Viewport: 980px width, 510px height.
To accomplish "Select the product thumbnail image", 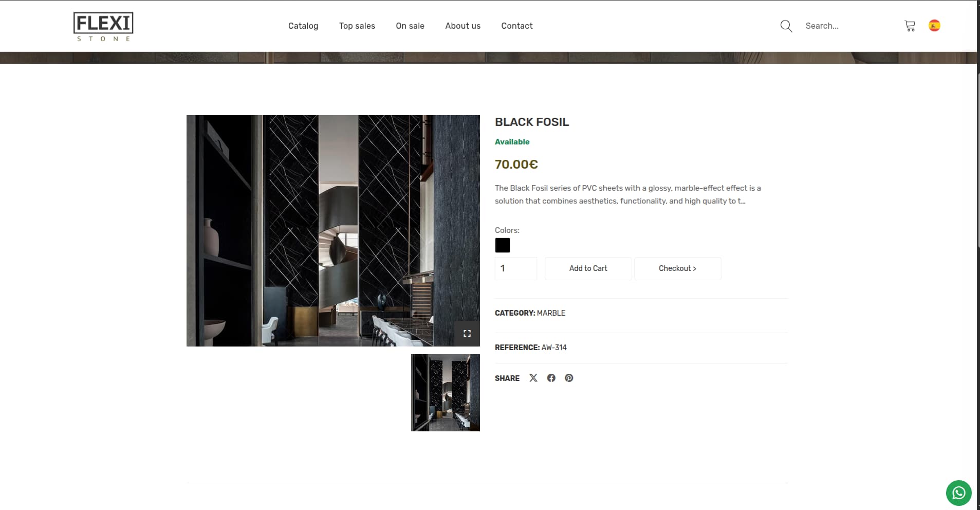I will click(446, 393).
